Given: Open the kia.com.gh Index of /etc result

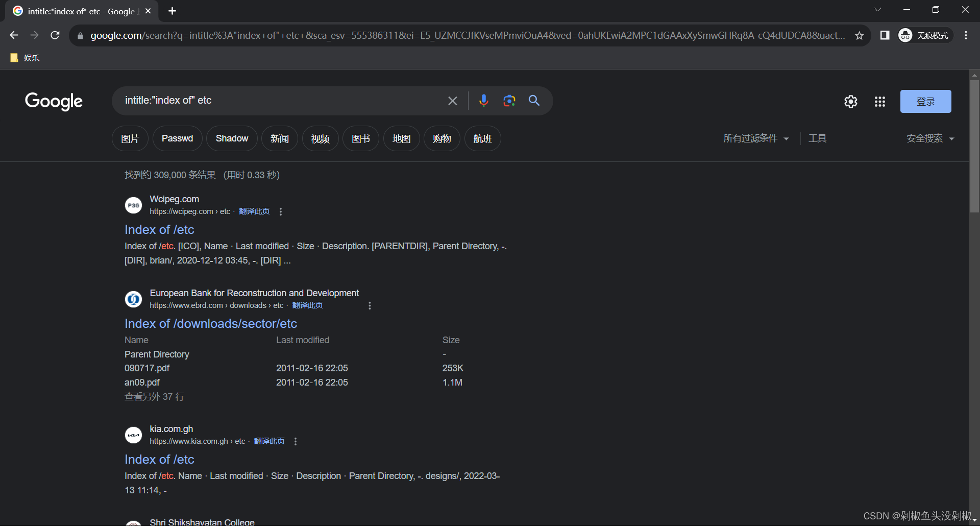Looking at the screenshot, I should pyautogui.click(x=159, y=460).
